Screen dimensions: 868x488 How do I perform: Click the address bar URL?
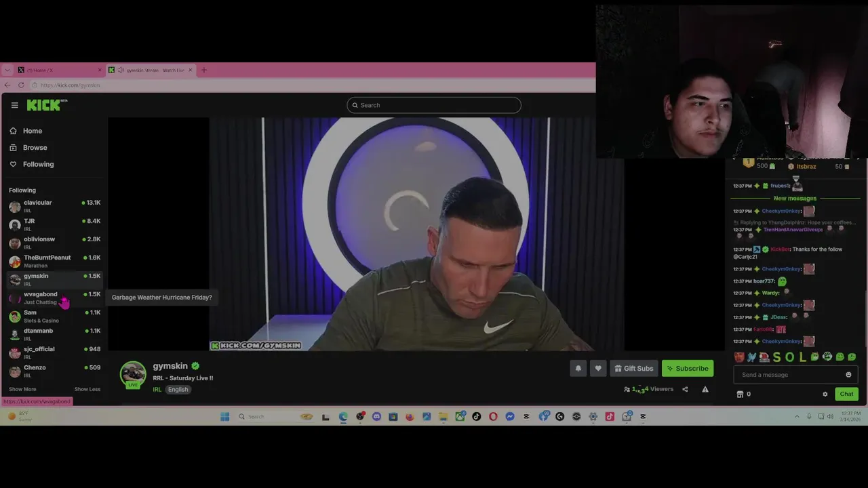coord(70,85)
